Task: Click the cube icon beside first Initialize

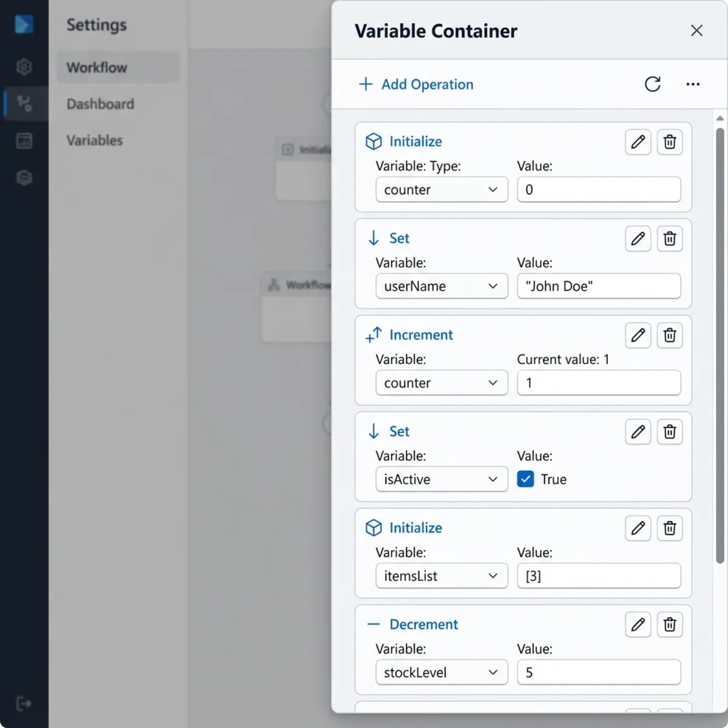Action: (x=374, y=141)
